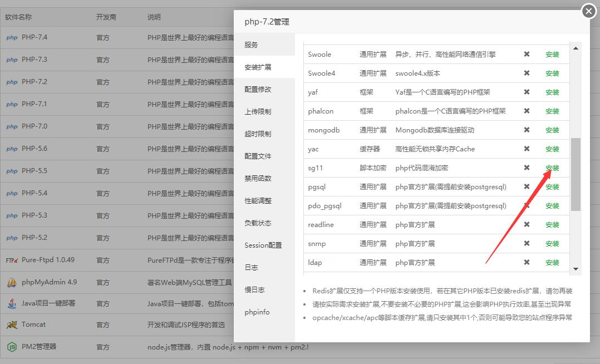The width and height of the screenshot is (600, 364).
Task: Close the php-7.2 management dialog
Action: click(589, 11)
